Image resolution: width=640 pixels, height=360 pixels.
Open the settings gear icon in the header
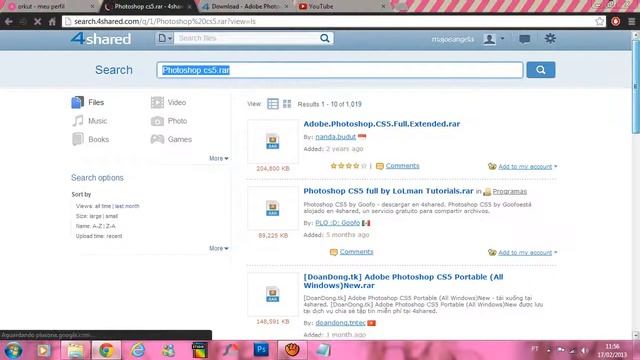pos(550,38)
